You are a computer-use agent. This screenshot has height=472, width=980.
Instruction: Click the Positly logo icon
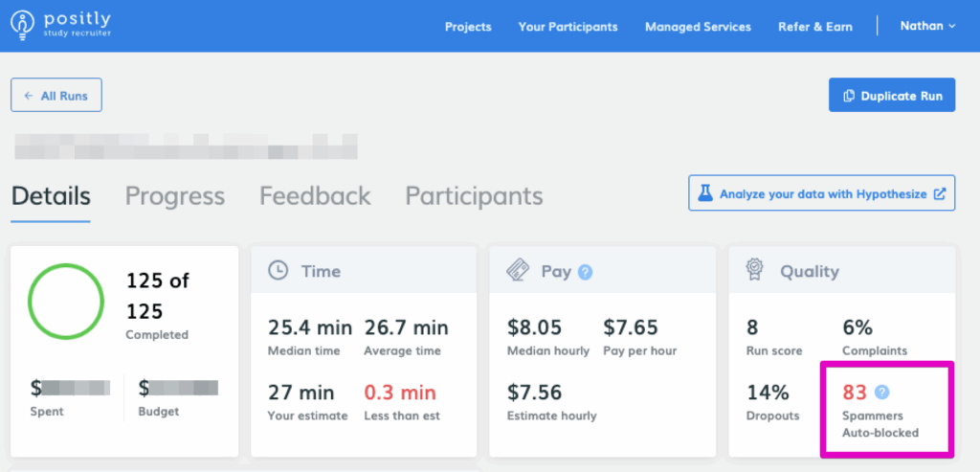click(23, 26)
